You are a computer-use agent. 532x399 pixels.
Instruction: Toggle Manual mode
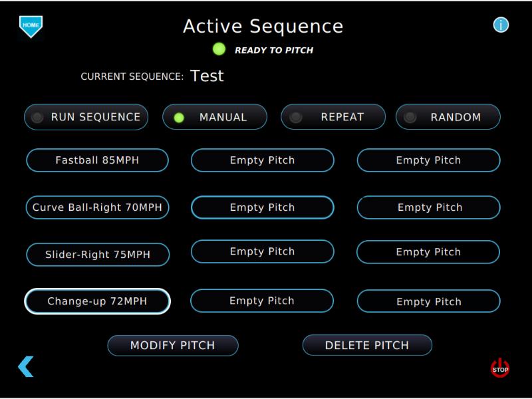215,117
